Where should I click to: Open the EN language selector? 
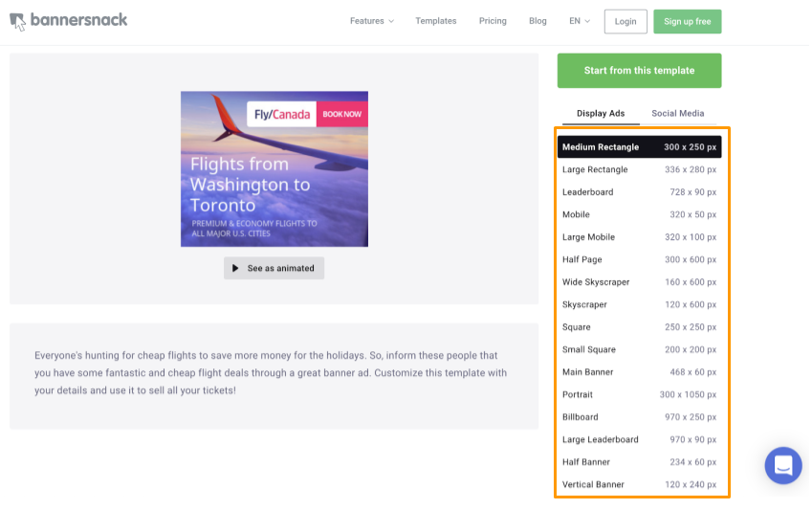tap(580, 21)
